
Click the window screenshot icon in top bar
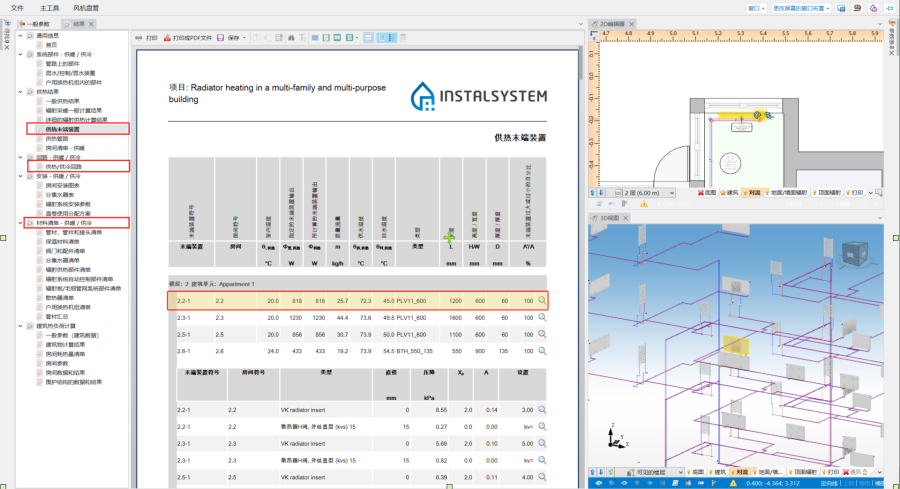(841, 8)
